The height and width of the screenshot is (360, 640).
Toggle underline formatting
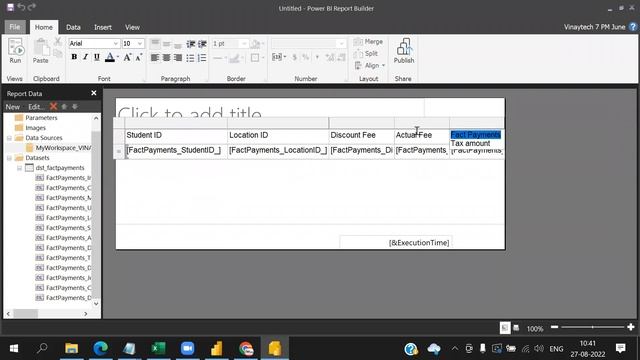click(97, 58)
